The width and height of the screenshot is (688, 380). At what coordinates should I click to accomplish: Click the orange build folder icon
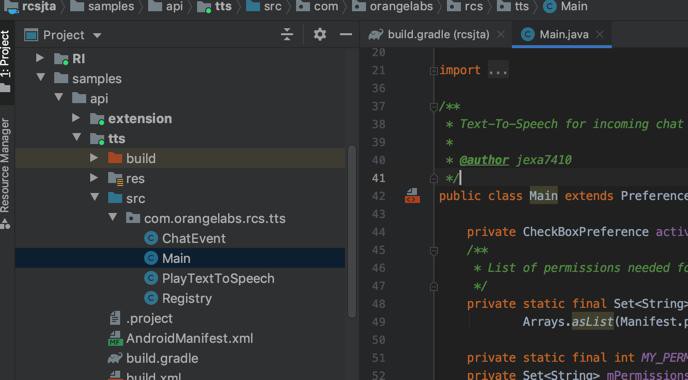(115, 158)
